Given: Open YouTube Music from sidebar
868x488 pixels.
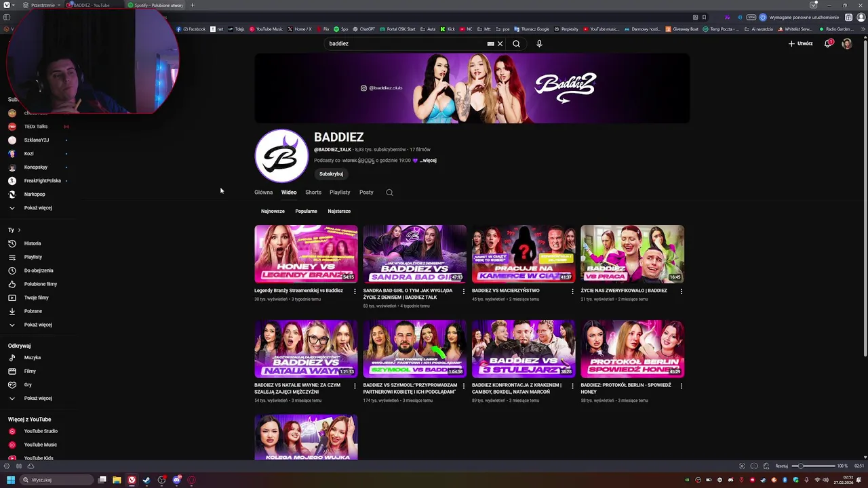Looking at the screenshot, I should [41, 445].
